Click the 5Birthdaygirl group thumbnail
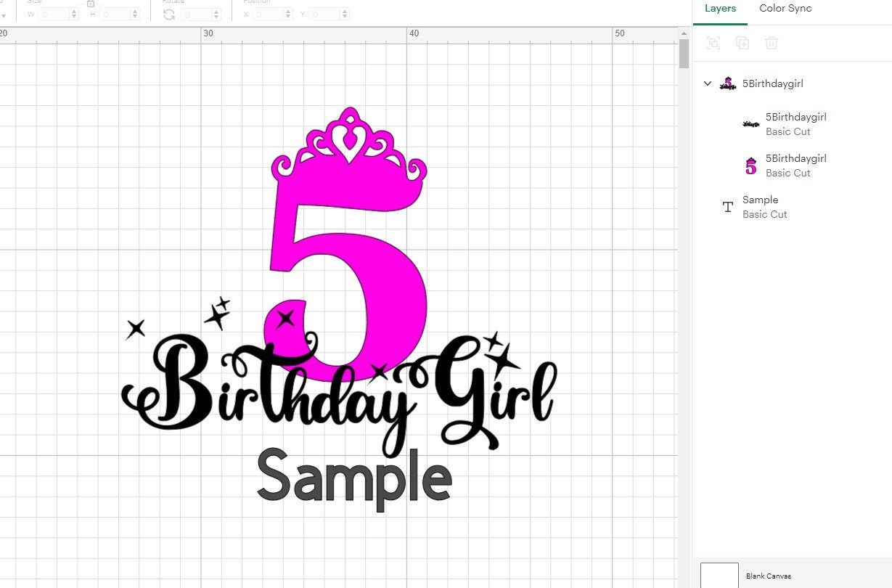892x588 pixels. pyautogui.click(x=728, y=83)
